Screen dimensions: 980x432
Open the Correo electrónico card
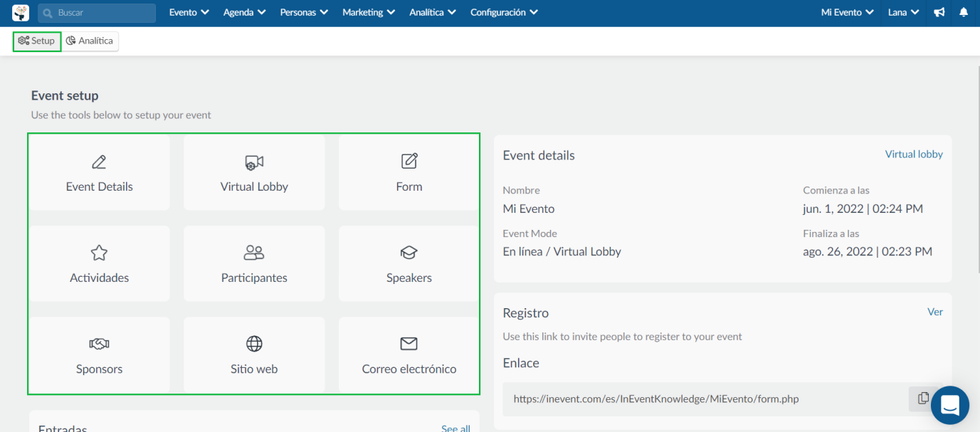[x=409, y=354]
